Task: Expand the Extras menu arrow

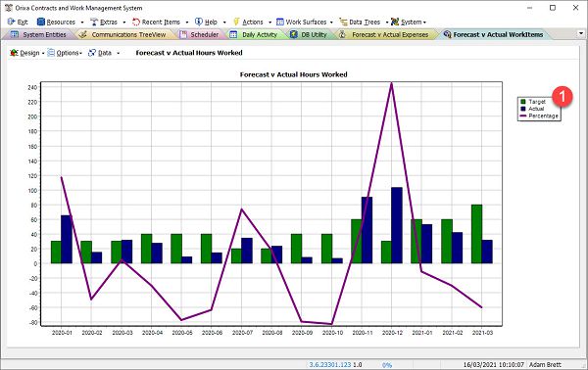Action: point(124,23)
